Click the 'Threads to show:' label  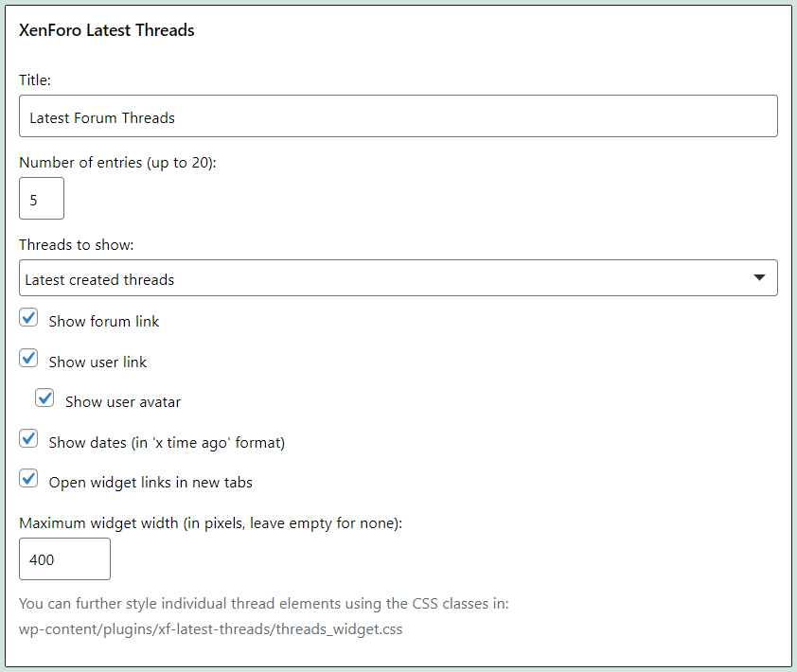coord(77,244)
